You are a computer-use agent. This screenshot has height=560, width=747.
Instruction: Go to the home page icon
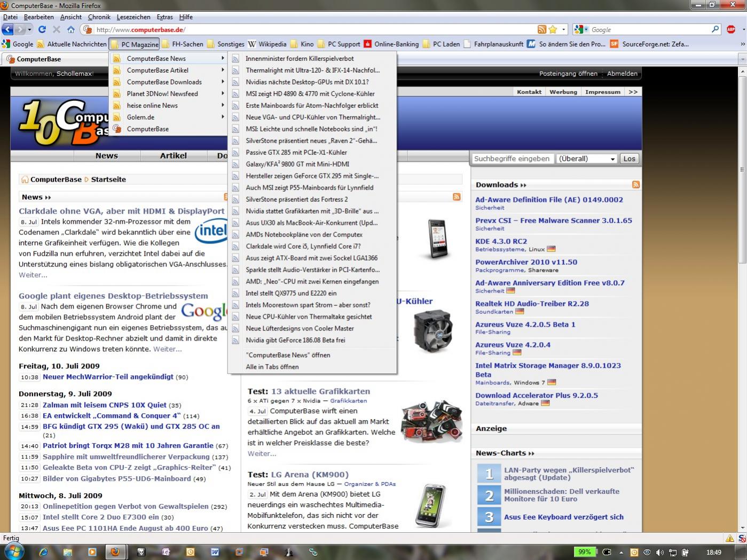pos(71,29)
